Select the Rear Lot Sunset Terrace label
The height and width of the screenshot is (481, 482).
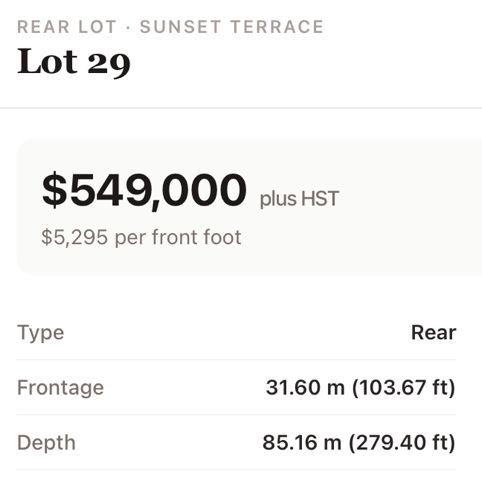[x=170, y=27]
